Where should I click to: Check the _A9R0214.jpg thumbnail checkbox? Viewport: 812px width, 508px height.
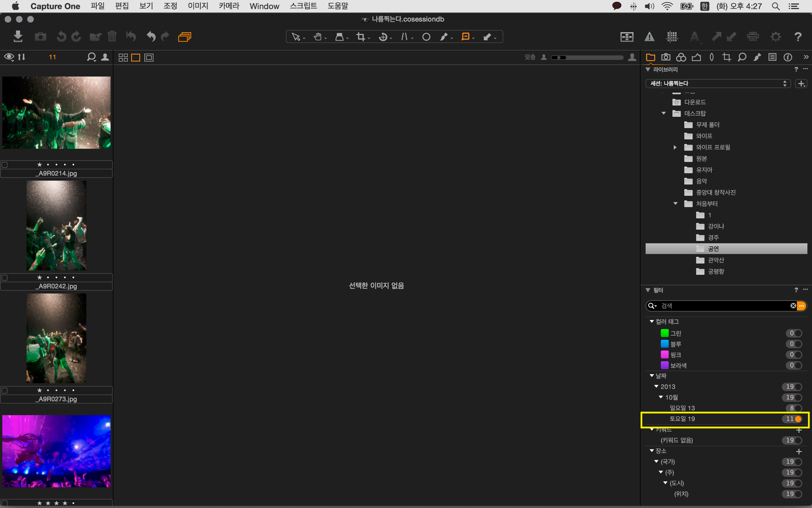coord(5,165)
